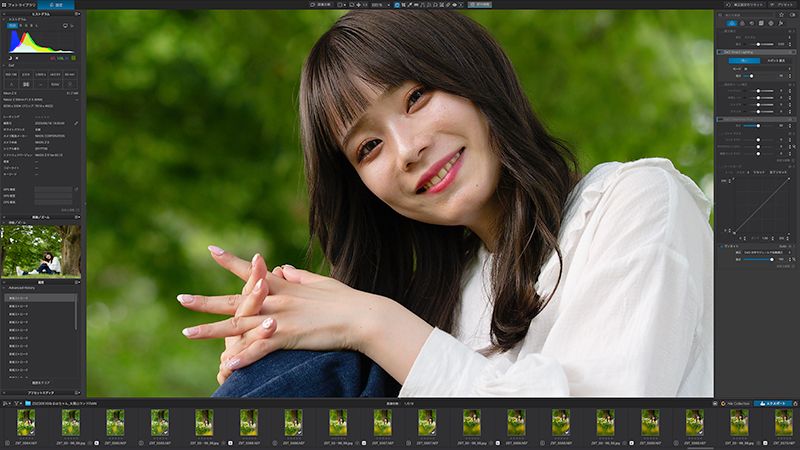This screenshot has width=800, height=450.
Task: Click Reset corrections button at top right
Action: [x=745, y=5]
